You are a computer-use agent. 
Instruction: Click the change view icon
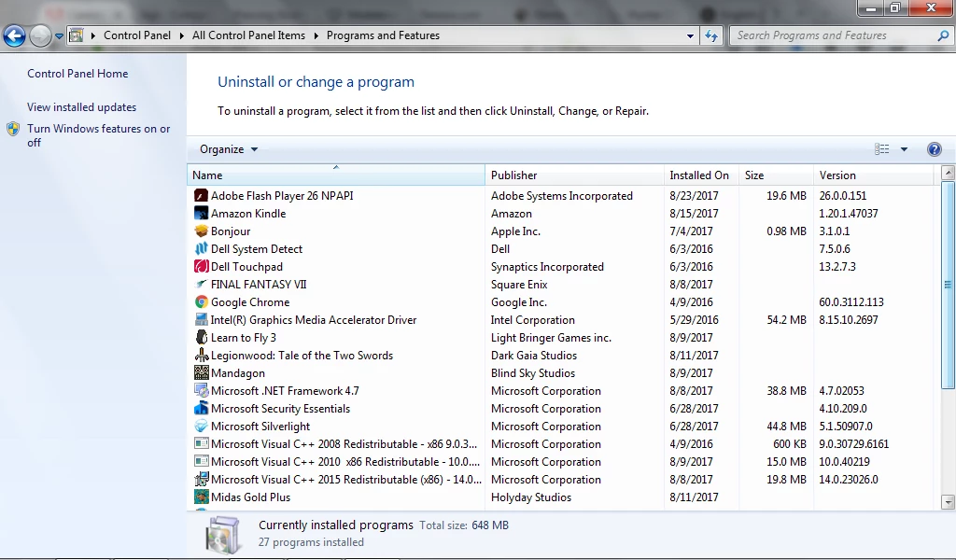pos(881,149)
